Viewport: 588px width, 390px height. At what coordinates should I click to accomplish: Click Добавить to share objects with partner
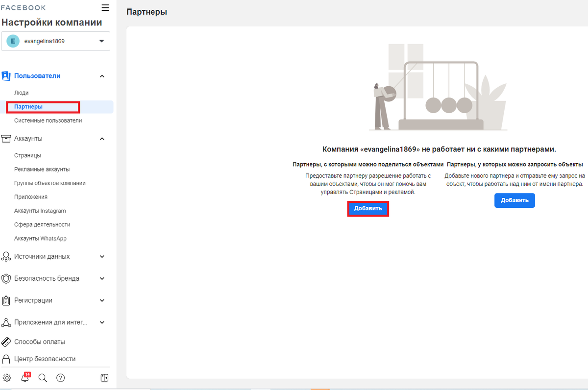pos(368,208)
